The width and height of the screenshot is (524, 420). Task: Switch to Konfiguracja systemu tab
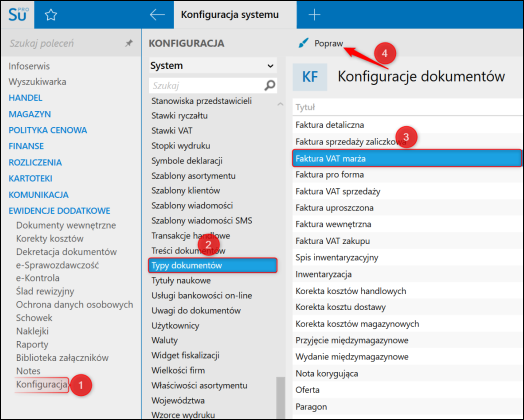[235, 15]
